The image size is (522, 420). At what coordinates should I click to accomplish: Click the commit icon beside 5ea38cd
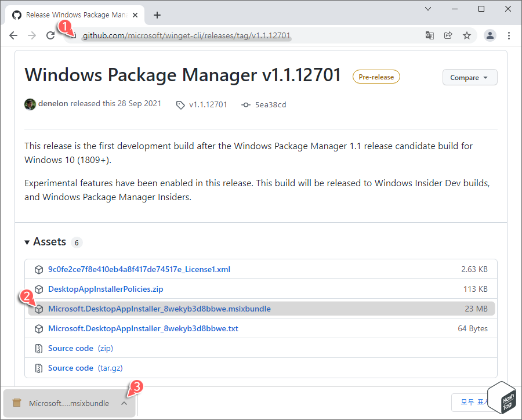click(246, 105)
